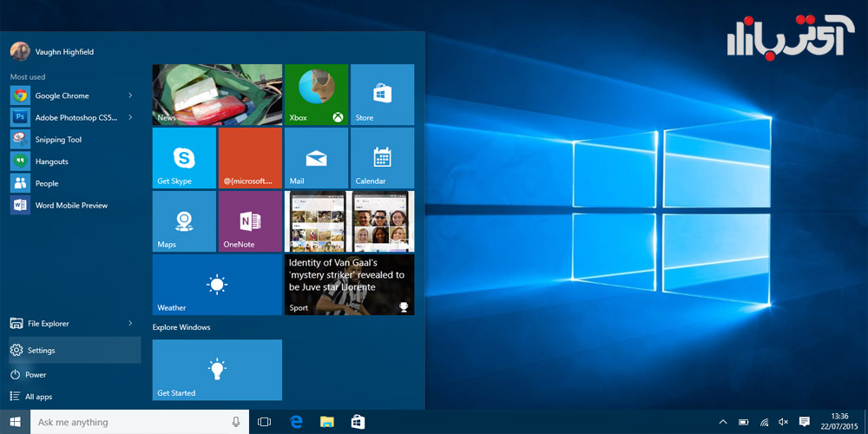Open Microsoft Edge from the taskbar
The width and height of the screenshot is (868, 434).
click(x=297, y=422)
